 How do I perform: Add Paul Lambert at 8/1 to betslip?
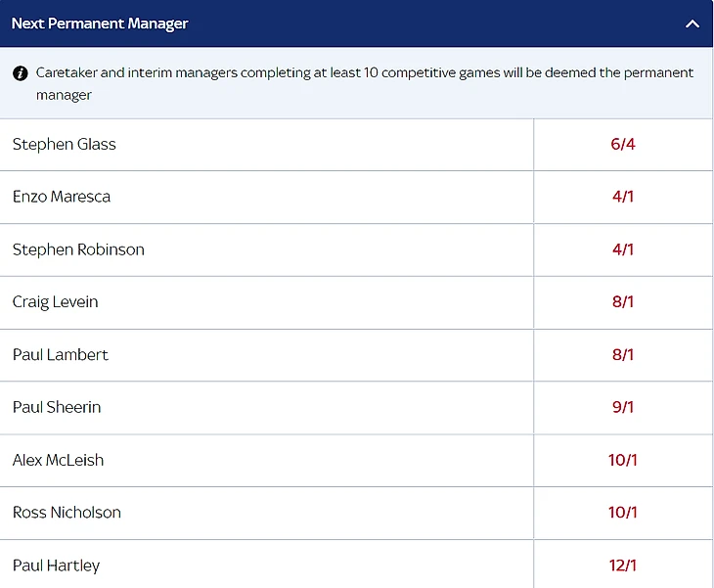coord(623,355)
